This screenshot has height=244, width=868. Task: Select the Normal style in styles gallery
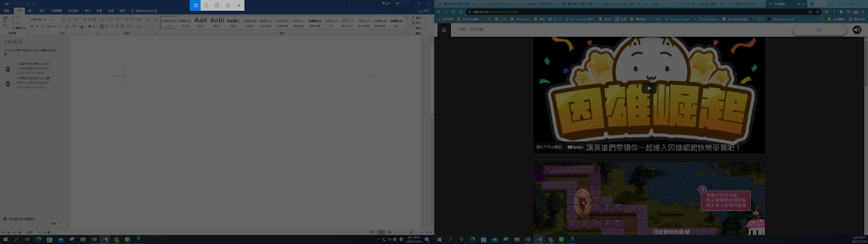pyautogui.click(x=168, y=22)
